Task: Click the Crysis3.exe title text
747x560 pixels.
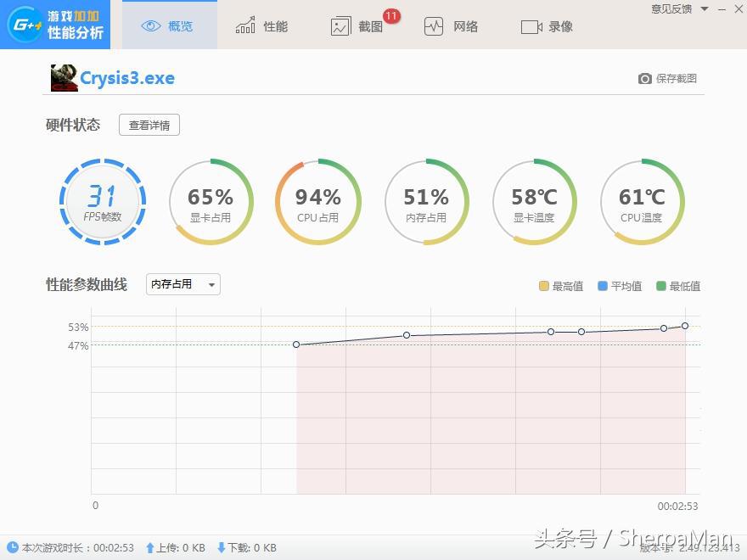Action: [x=127, y=78]
